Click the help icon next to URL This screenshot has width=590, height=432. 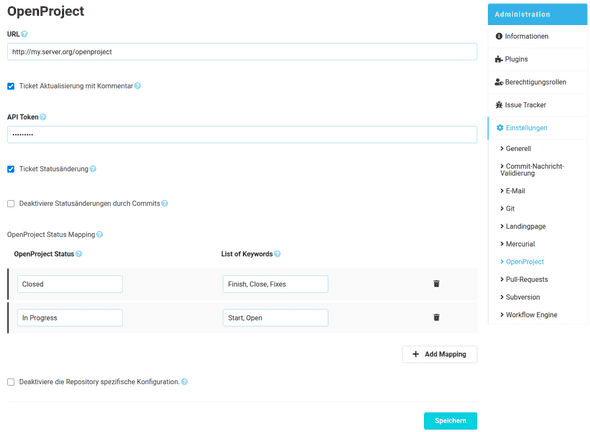point(24,34)
